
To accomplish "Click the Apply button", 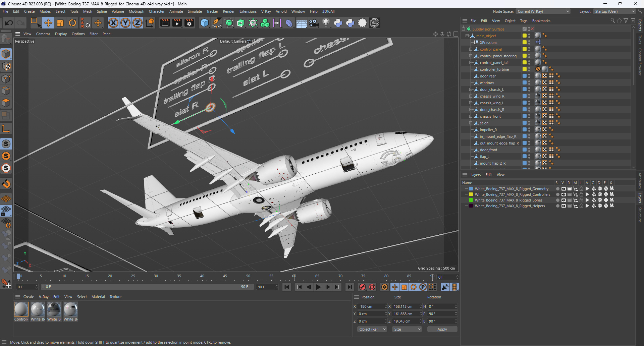I will [442, 329].
